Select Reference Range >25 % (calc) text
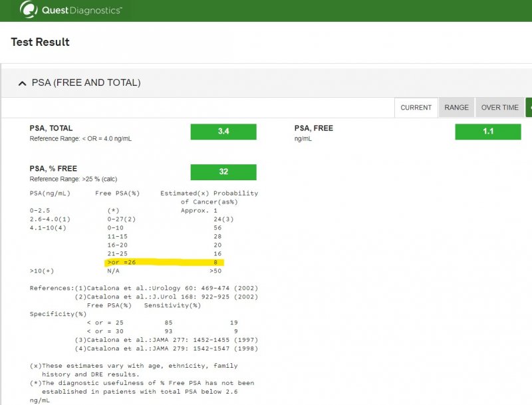The width and height of the screenshot is (532, 405). (x=73, y=179)
